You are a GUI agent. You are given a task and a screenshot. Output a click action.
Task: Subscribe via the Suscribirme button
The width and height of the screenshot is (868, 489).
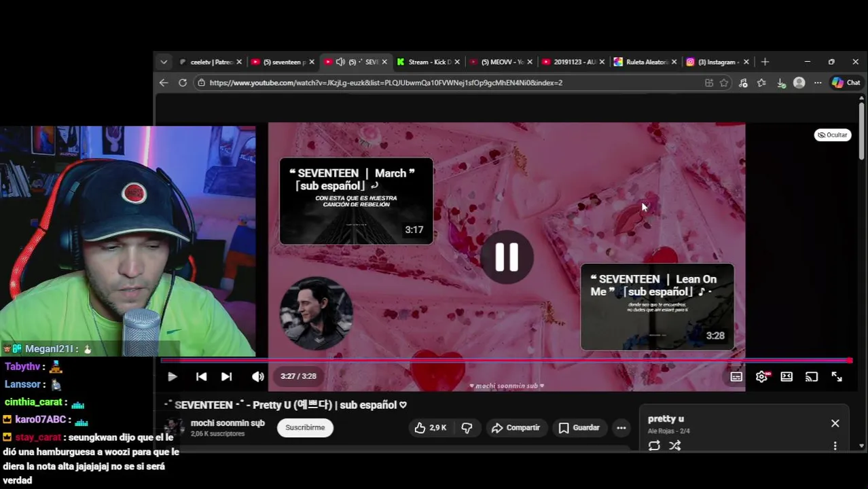[x=305, y=427]
